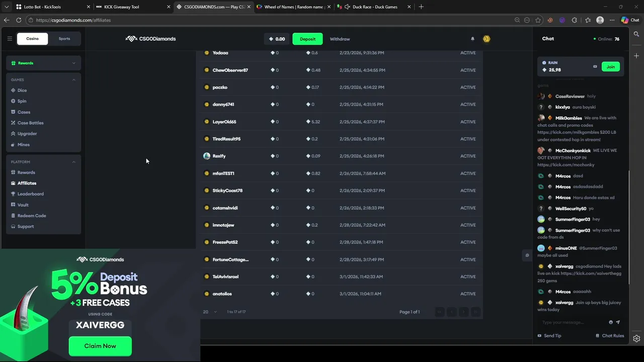The width and height of the screenshot is (644, 362).
Task: Switch to KICK Giveaway Tool tab
Action: tap(133, 7)
